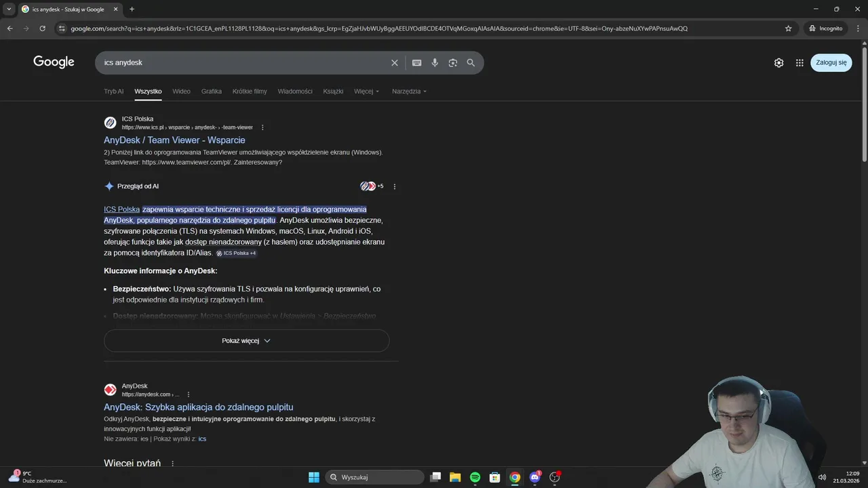This screenshot has height=488, width=868.
Task: Open more options for AI overview
Action: tap(395, 186)
